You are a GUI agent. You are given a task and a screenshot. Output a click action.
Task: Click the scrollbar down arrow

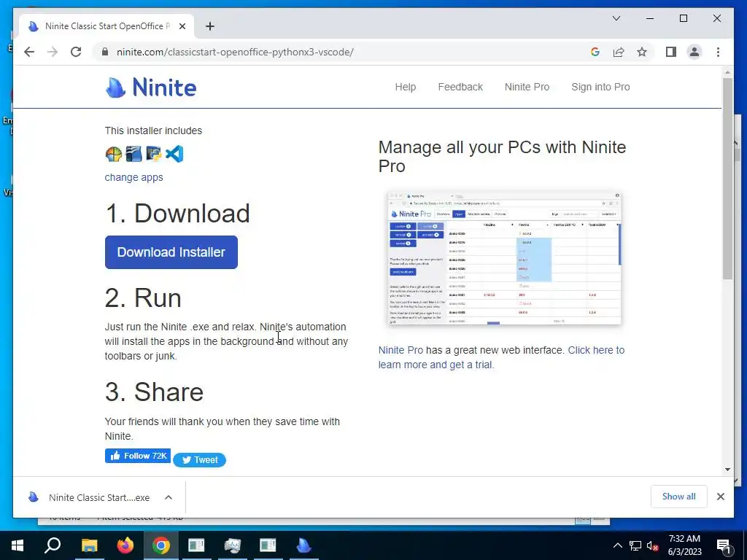(x=727, y=470)
